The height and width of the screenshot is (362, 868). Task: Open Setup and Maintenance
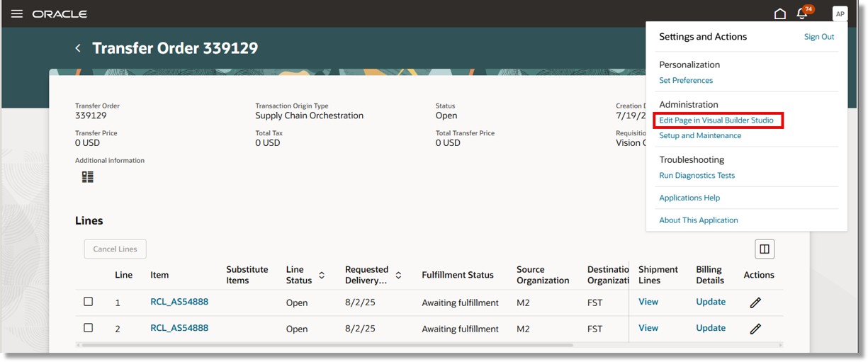pyautogui.click(x=700, y=136)
